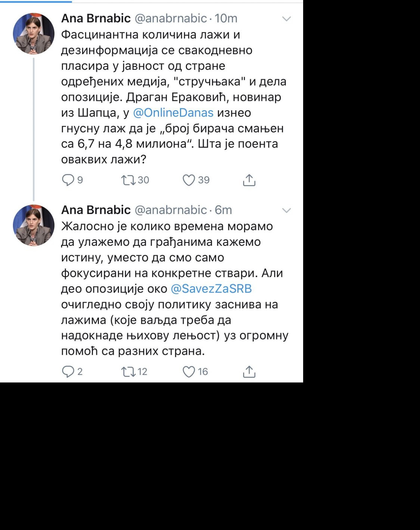Reply to the second tweet with 2 replies
Viewport: 420px width, 530px height.
click(x=68, y=372)
